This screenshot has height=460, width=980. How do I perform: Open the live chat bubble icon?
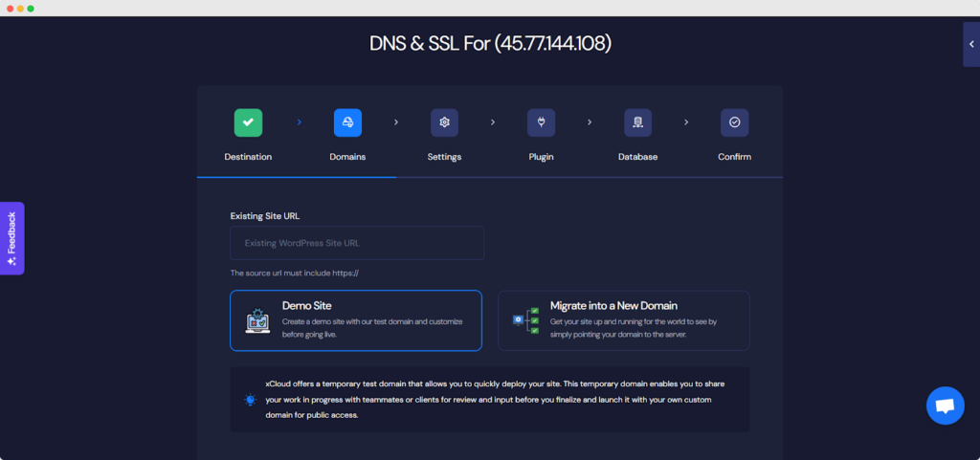pyautogui.click(x=945, y=405)
